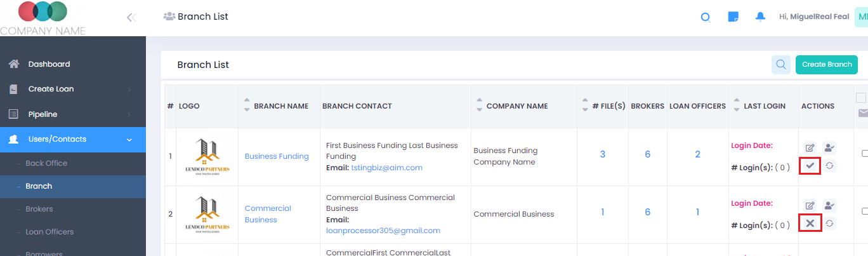Viewport: 868px width, 256px height.
Task: Tick the Commercial Business row checkbox
Action: pos(865,211)
